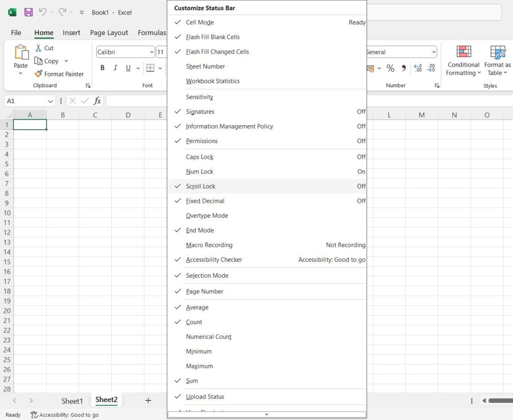The height and width of the screenshot is (420, 513).
Task: Uncheck Scroll Lock indicator
Action: (267, 186)
